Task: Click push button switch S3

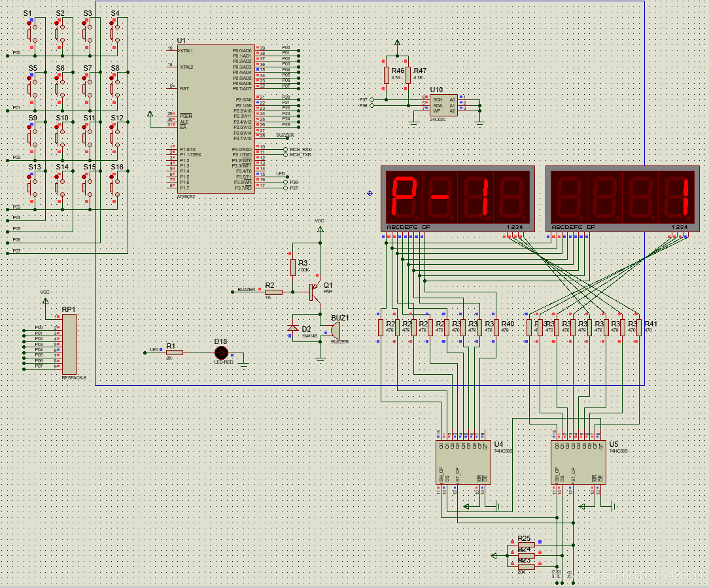Action: [x=87, y=34]
